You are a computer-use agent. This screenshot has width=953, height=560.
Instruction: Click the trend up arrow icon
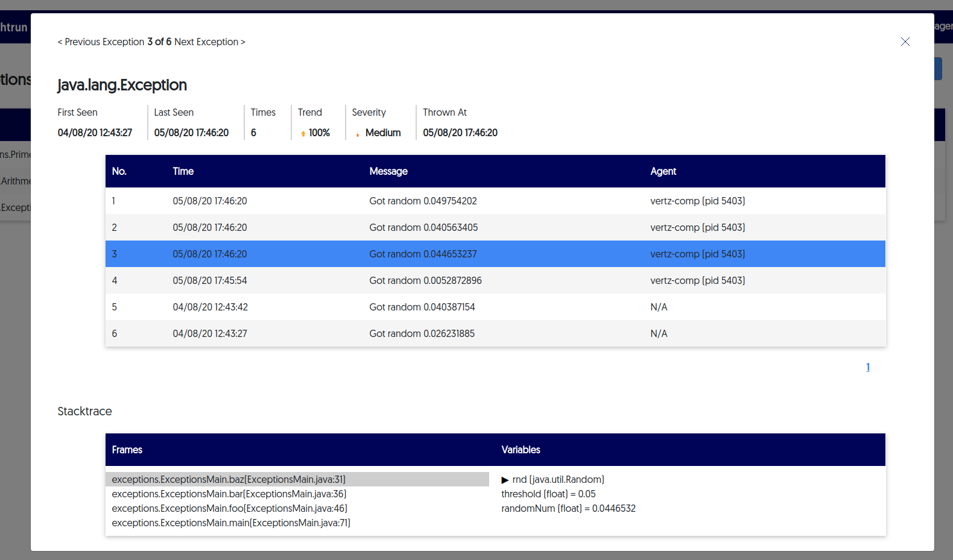[303, 133]
